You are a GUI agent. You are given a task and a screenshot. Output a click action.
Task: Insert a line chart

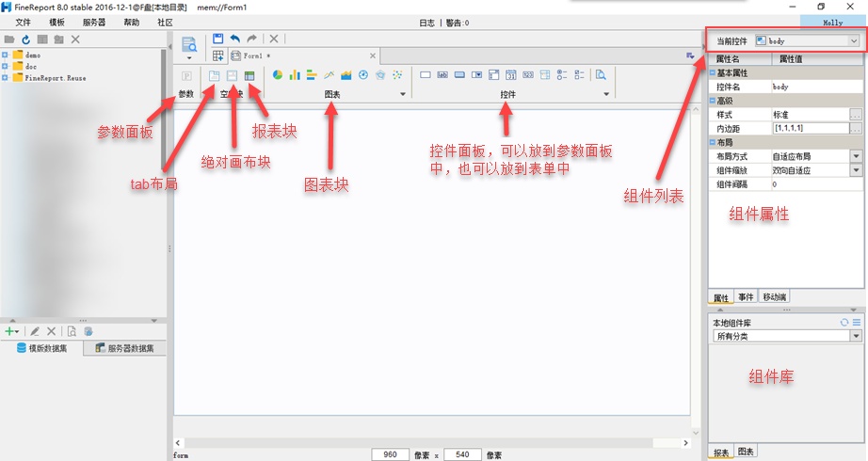pyautogui.click(x=329, y=74)
